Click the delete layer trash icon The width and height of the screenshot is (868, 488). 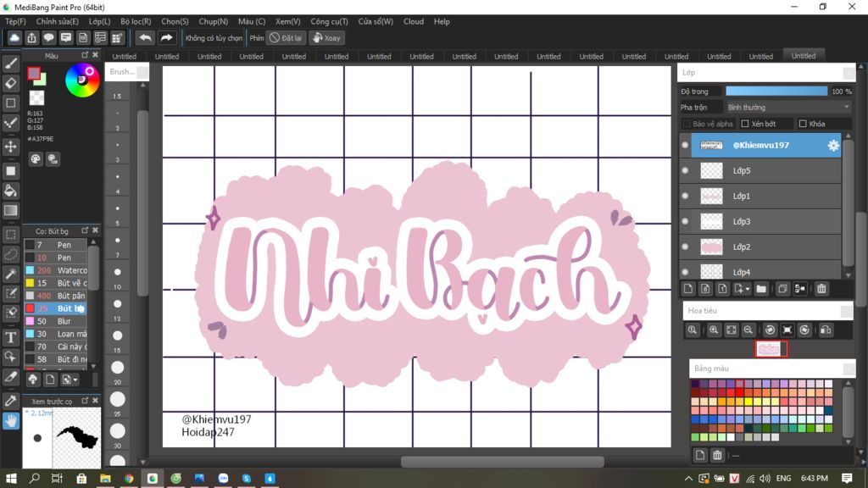click(x=821, y=288)
